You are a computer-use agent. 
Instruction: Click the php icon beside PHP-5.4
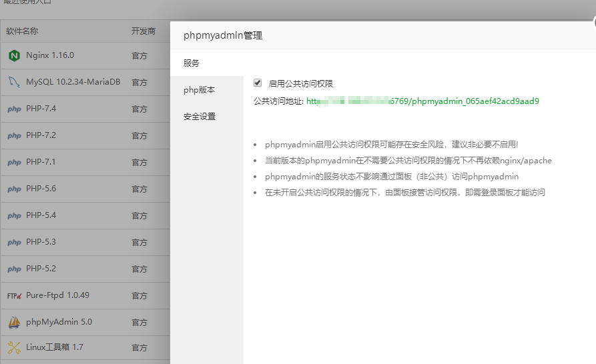(x=14, y=215)
